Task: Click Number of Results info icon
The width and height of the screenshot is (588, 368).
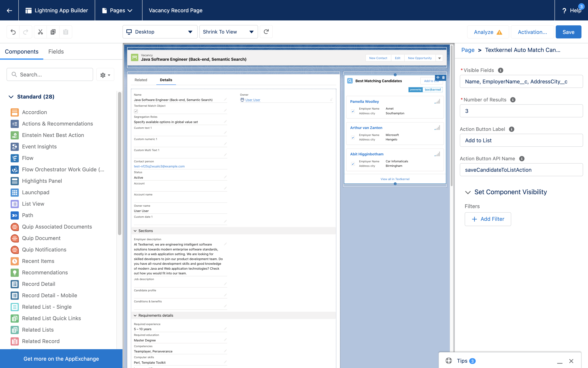Action: [x=513, y=100]
